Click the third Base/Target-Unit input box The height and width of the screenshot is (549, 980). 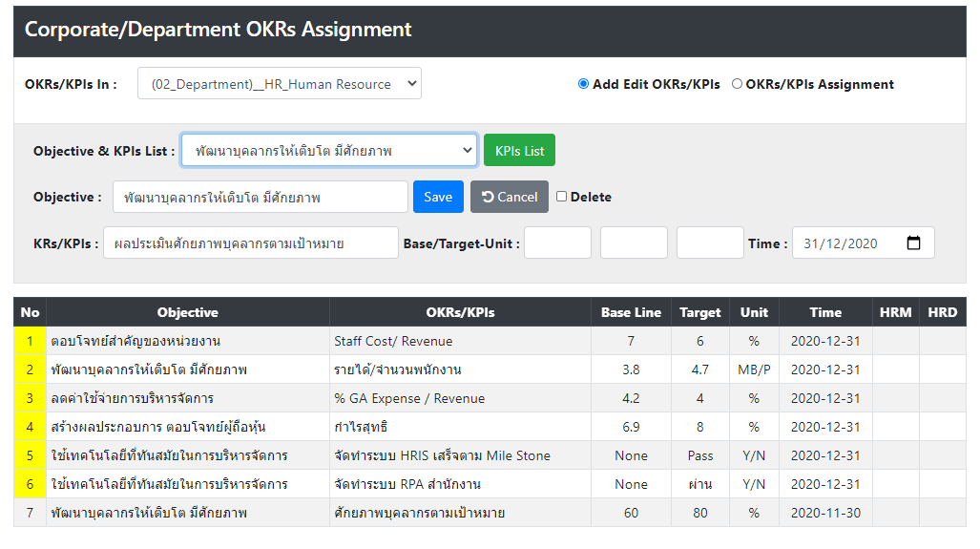point(710,243)
